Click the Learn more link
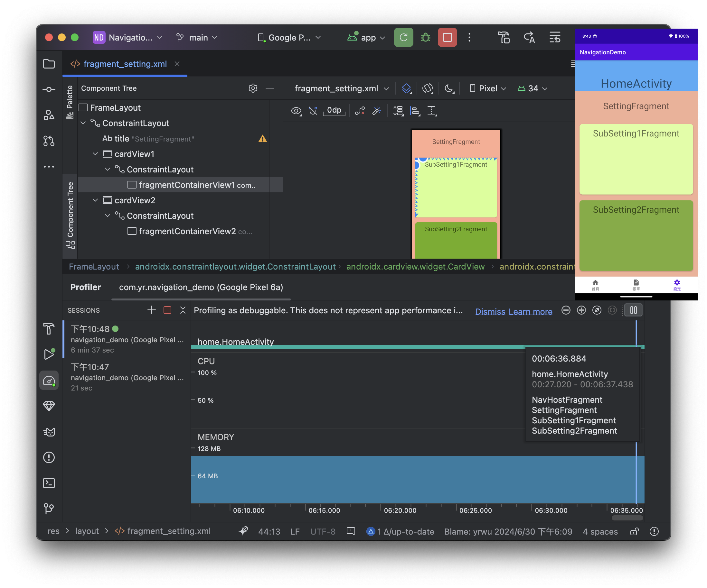Screen dimensions: 707x588 (530, 311)
